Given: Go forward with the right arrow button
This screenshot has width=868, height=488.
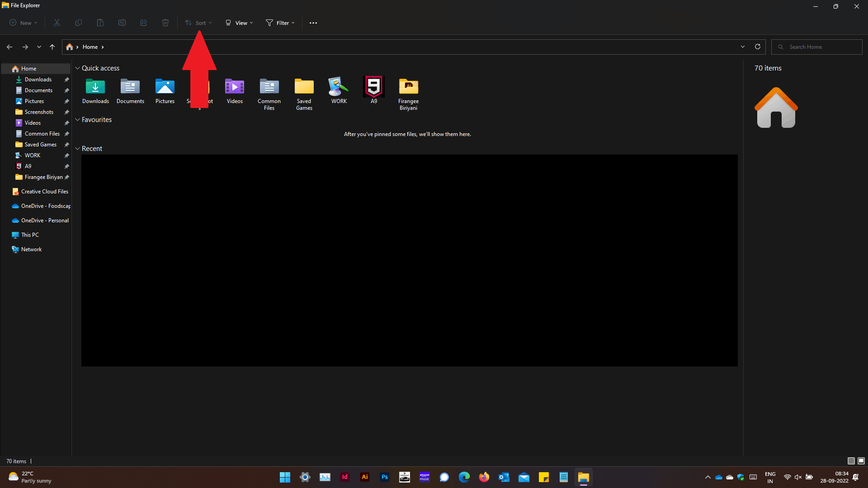Looking at the screenshot, I should (25, 47).
